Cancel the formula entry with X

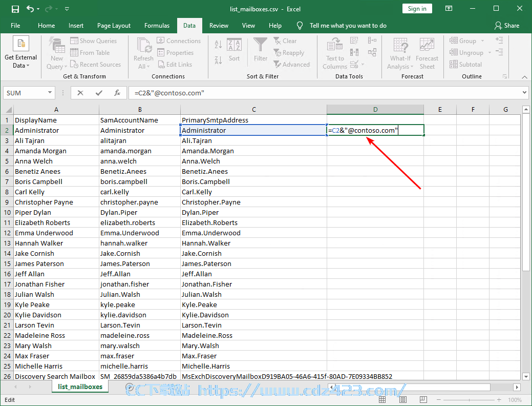pos(80,93)
